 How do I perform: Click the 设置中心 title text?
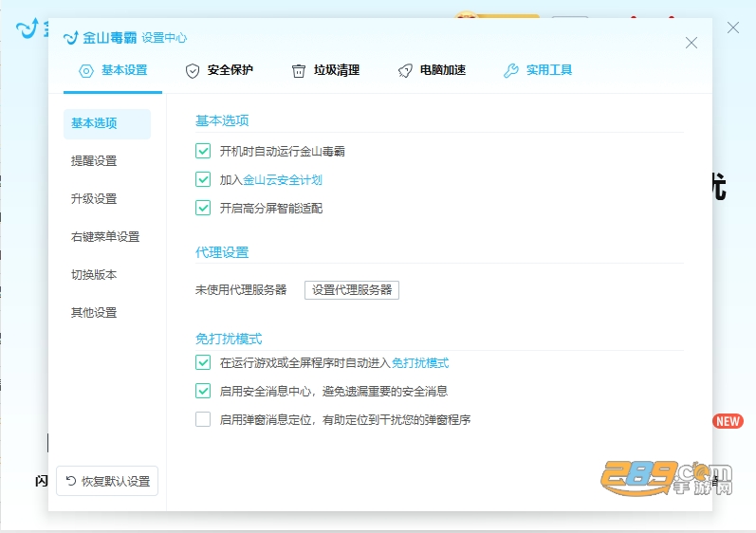164,38
